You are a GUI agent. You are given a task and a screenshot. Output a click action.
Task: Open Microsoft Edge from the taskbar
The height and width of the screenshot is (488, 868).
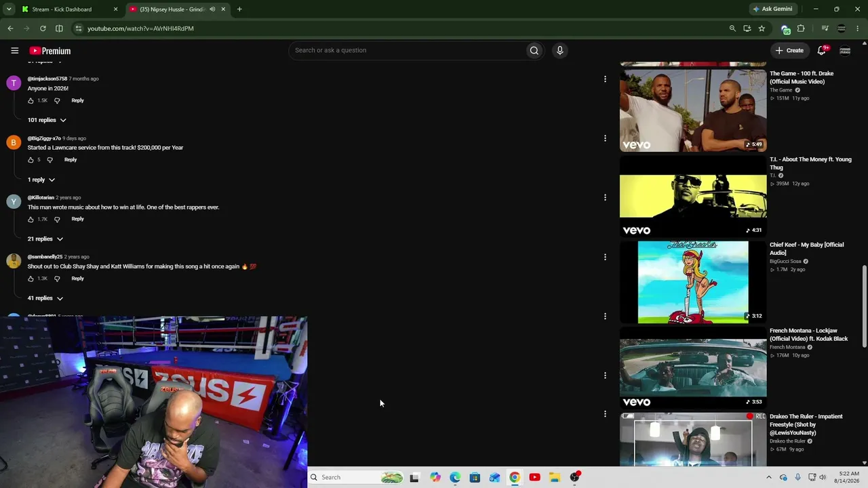coord(455,477)
